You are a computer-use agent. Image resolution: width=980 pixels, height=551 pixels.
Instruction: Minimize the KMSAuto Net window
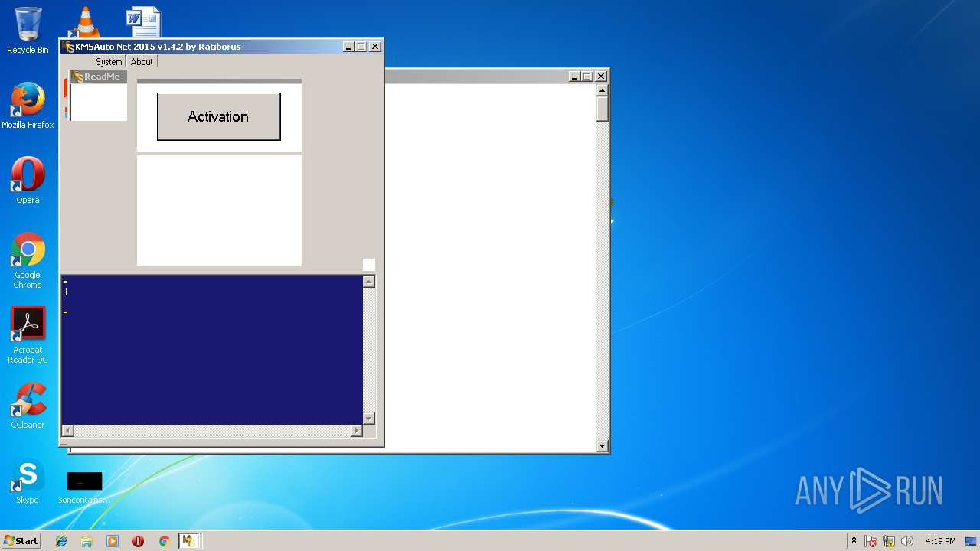348,47
